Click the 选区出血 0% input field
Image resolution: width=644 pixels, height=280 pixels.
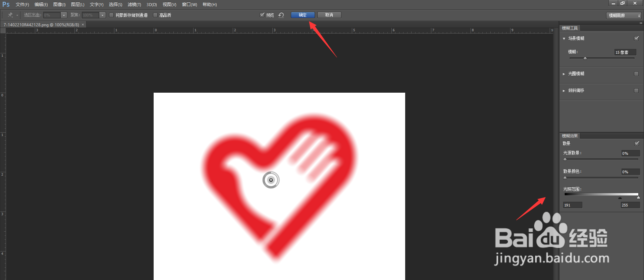click(x=52, y=15)
